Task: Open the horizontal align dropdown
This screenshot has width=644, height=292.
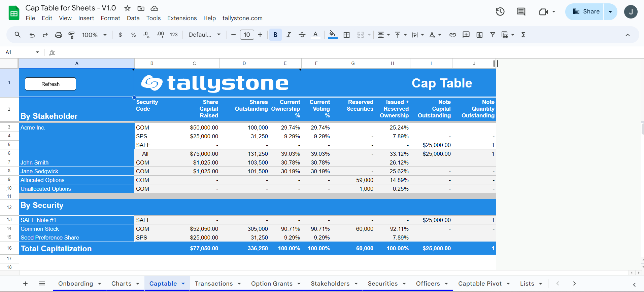Action: 383,35
